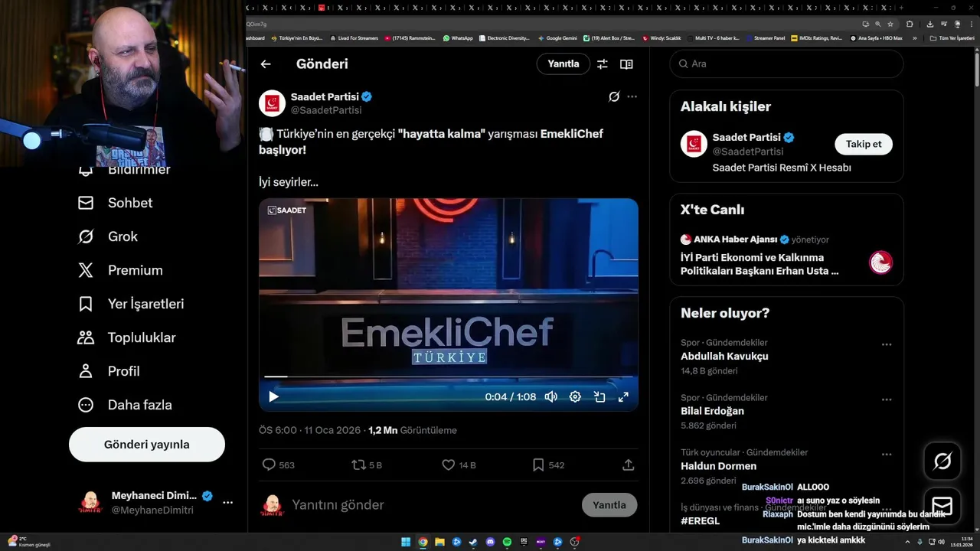Open the Abdullah Kavukçu trend

coord(724,356)
